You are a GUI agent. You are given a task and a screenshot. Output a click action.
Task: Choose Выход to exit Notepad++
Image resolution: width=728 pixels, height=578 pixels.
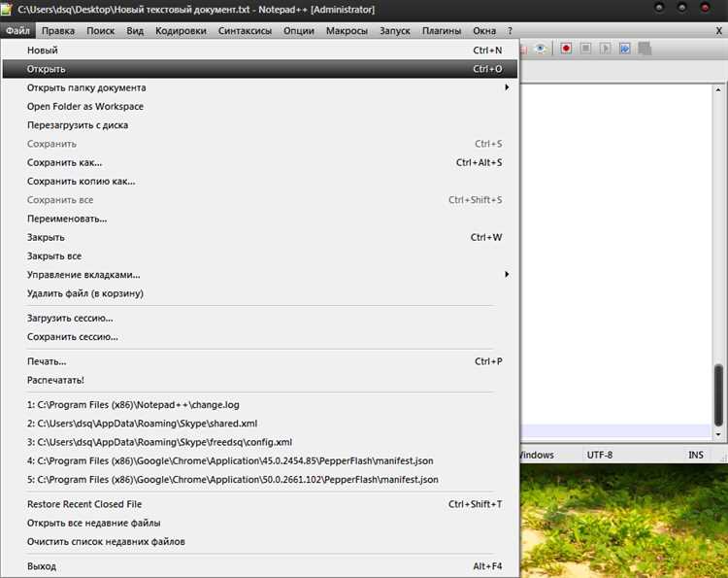260,566
